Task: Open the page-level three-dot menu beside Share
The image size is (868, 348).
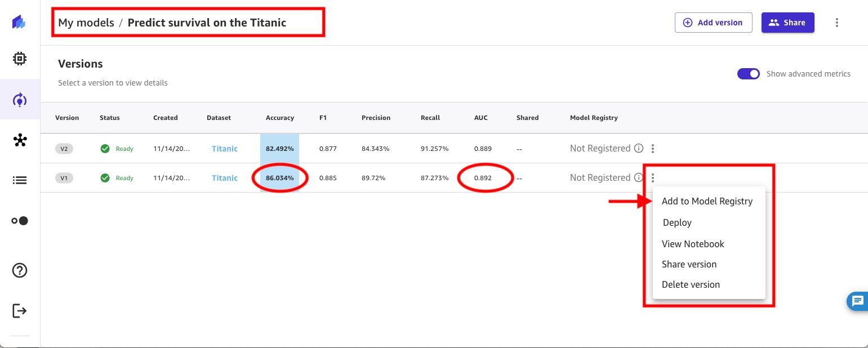Action: point(837,23)
